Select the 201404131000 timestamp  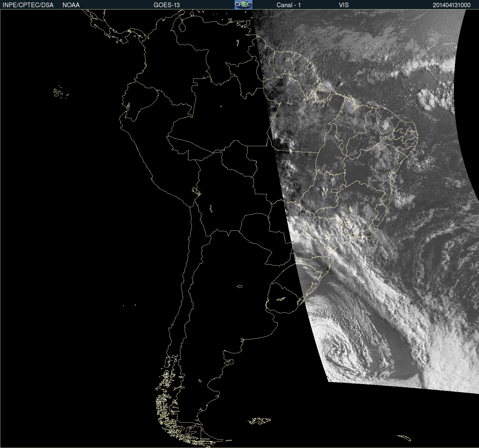tap(452, 5)
